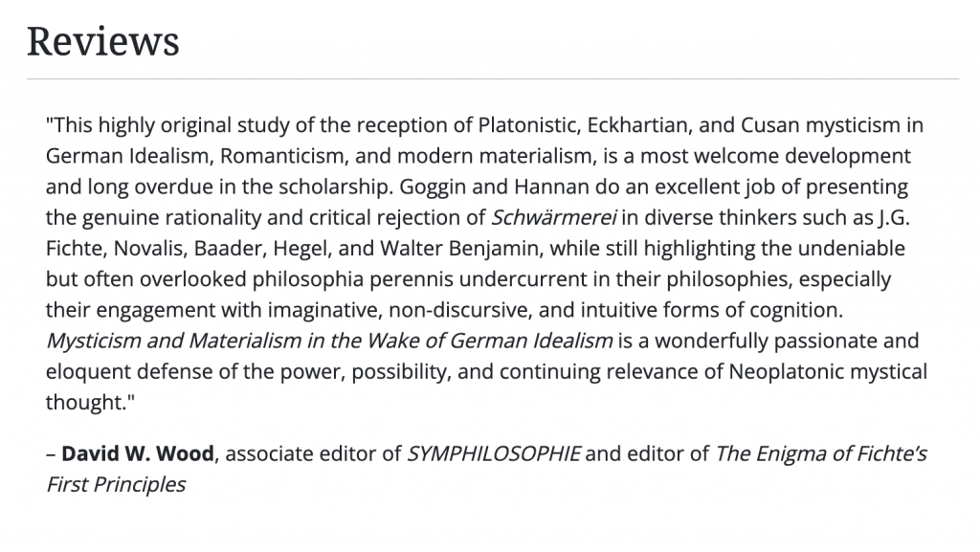Click reviewer name David W. Wood
This screenshot has height=552, width=980.
tap(136, 453)
